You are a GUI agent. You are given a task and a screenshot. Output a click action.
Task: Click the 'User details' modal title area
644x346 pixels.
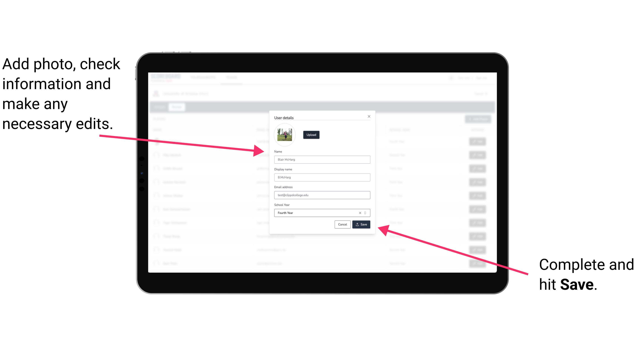(x=284, y=117)
